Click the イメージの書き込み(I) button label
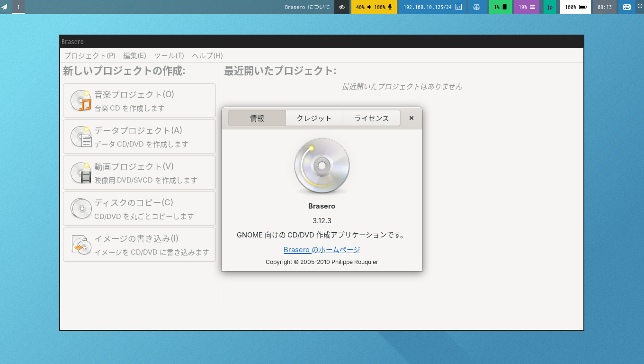644x364 pixels. [x=136, y=238]
